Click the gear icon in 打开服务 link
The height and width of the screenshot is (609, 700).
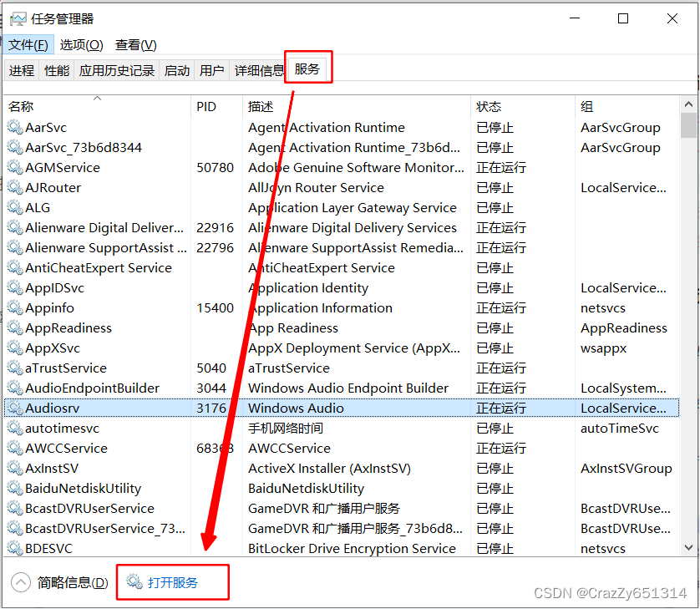(x=134, y=581)
